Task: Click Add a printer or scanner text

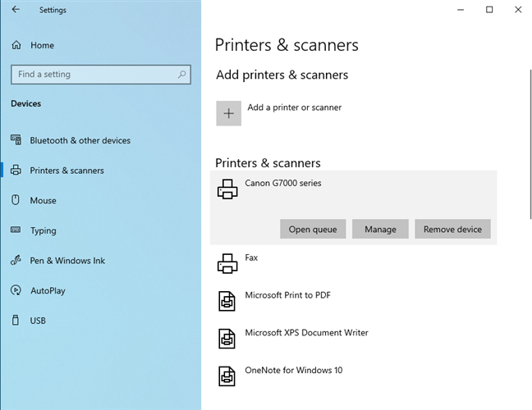Action: point(295,107)
